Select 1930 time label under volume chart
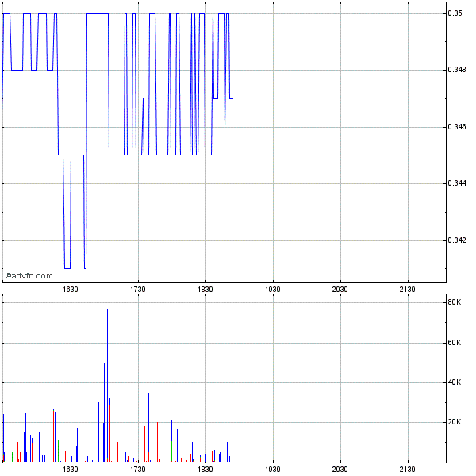The image size is (476, 476). [273, 470]
